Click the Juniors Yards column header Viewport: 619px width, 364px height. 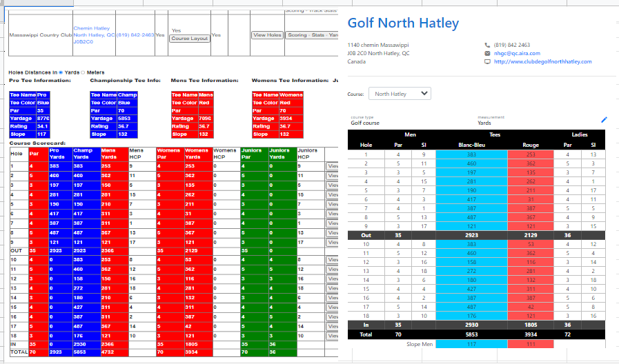pyautogui.click(x=282, y=154)
